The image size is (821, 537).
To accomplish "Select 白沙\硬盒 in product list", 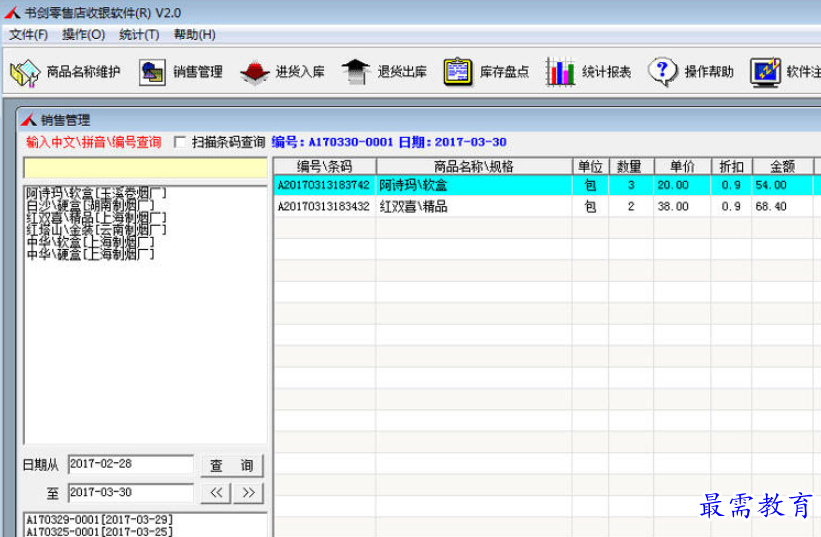I will point(90,205).
